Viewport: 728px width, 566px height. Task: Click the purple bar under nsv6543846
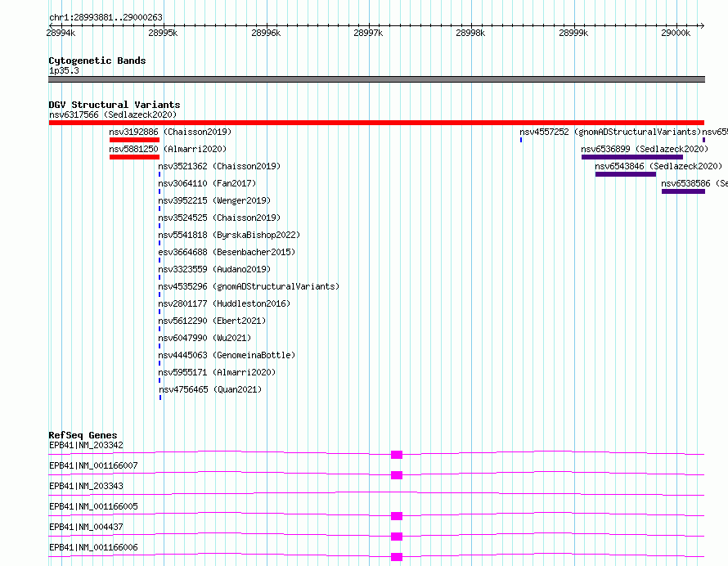tap(626, 174)
